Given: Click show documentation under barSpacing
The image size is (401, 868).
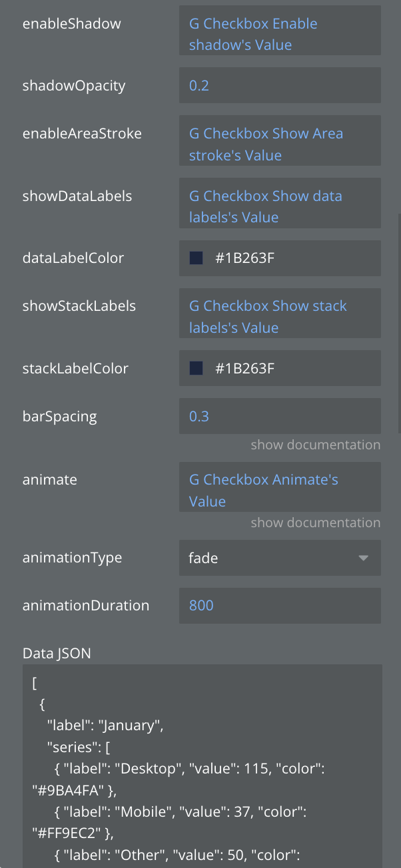Looking at the screenshot, I should pyautogui.click(x=315, y=445).
